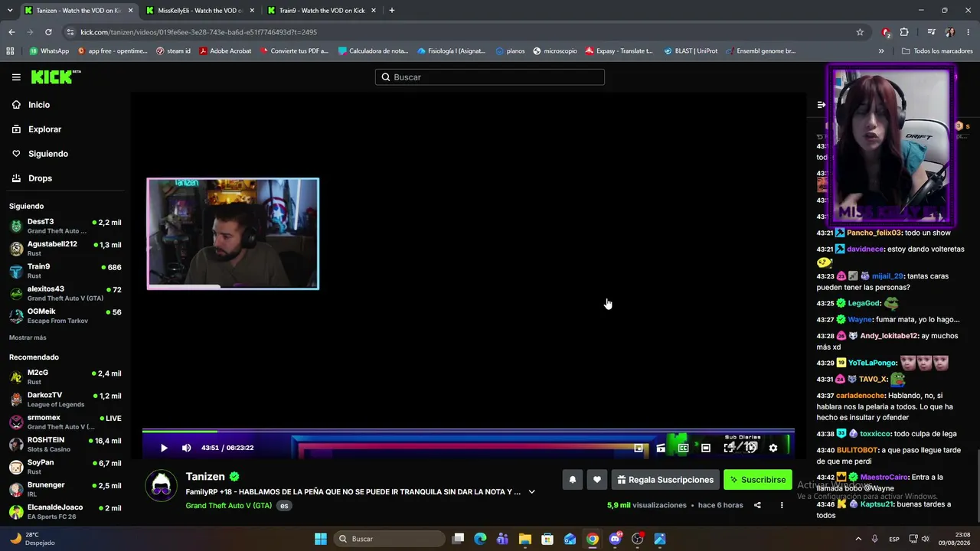
Task: Open the Adobe Acrobat bookmark
Action: (x=225, y=51)
